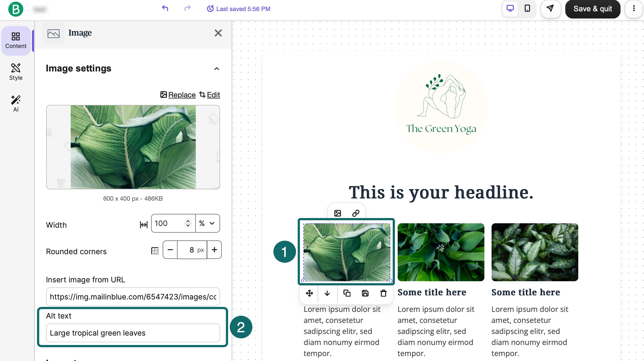Click the duplicate block icon
This screenshot has width=644, height=361.
[x=347, y=293]
